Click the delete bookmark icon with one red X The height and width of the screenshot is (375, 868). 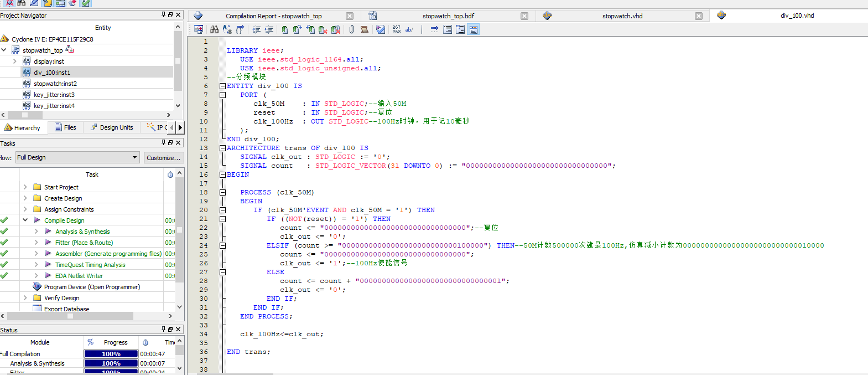323,29
